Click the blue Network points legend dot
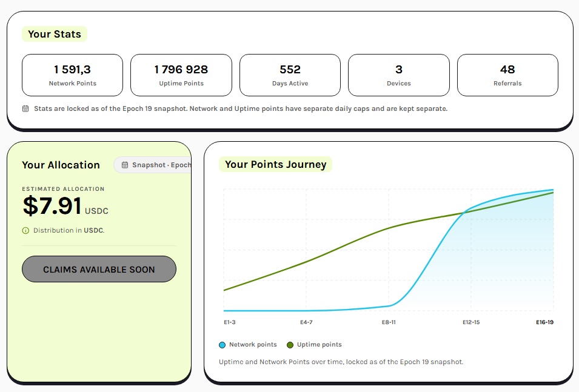Screen dimensions: 579x392 click(x=222, y=345)
